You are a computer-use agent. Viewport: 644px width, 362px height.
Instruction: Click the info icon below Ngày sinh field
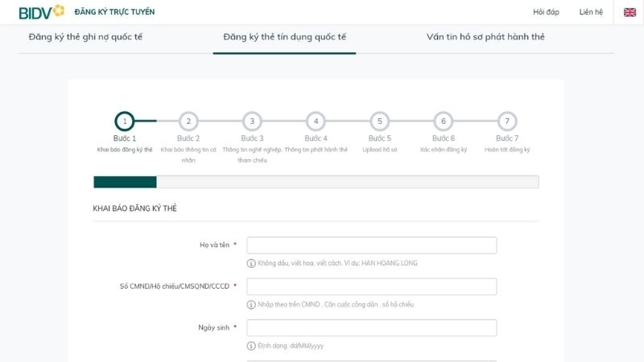[251, 346]
